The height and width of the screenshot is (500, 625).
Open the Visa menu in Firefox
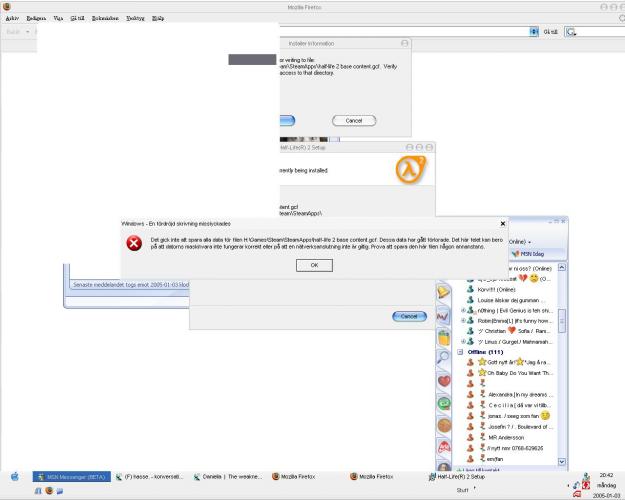[58, 18]
